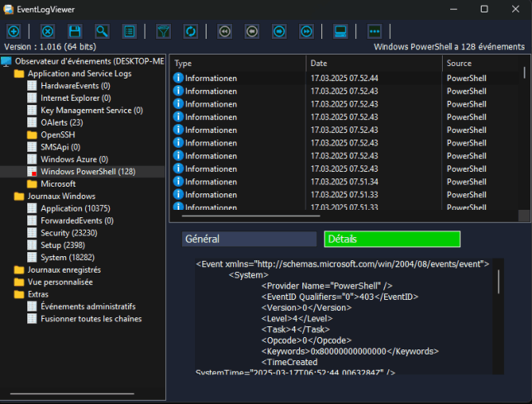Refresh the log with the reload icon

coord(190,31)
